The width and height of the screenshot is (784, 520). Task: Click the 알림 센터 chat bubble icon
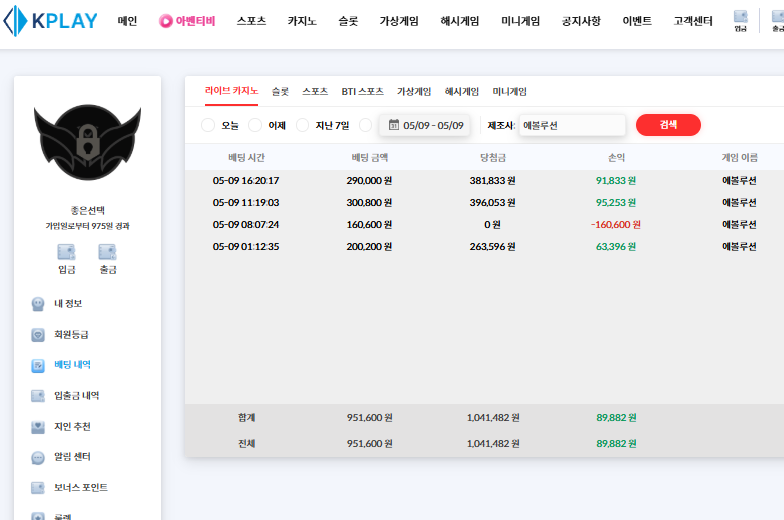[x=38, y=458]
